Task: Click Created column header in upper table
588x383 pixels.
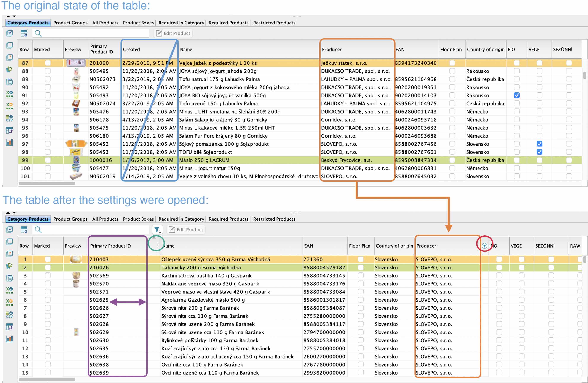Action: (149, 50)
